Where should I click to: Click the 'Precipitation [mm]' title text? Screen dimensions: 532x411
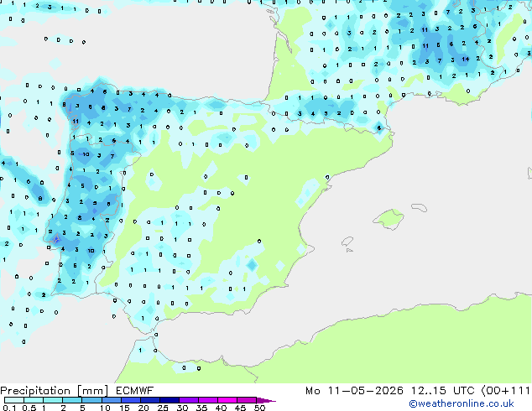pos(55,391)
